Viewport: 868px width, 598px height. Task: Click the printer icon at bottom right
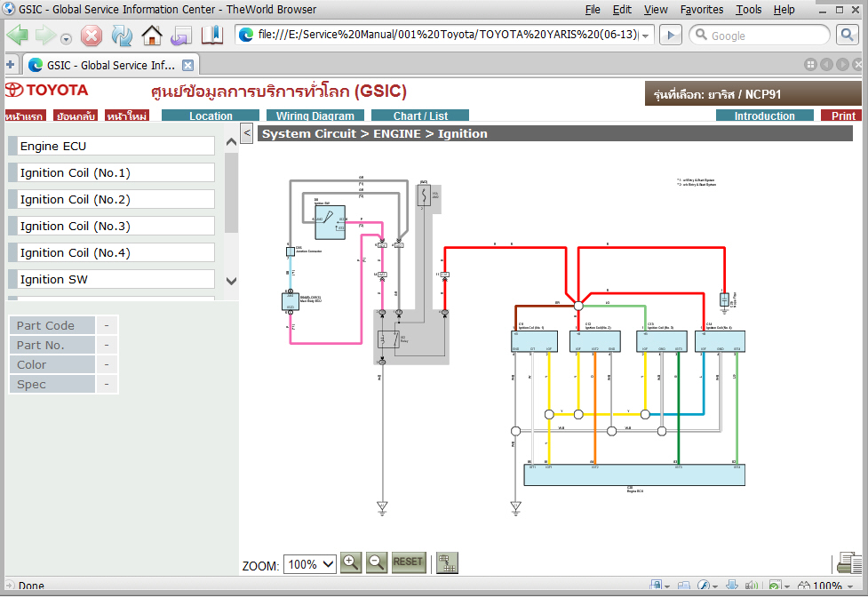click(850, 563)
